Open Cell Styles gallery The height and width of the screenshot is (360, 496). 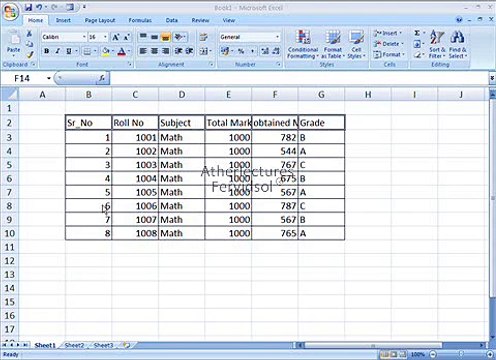[356, 44]
